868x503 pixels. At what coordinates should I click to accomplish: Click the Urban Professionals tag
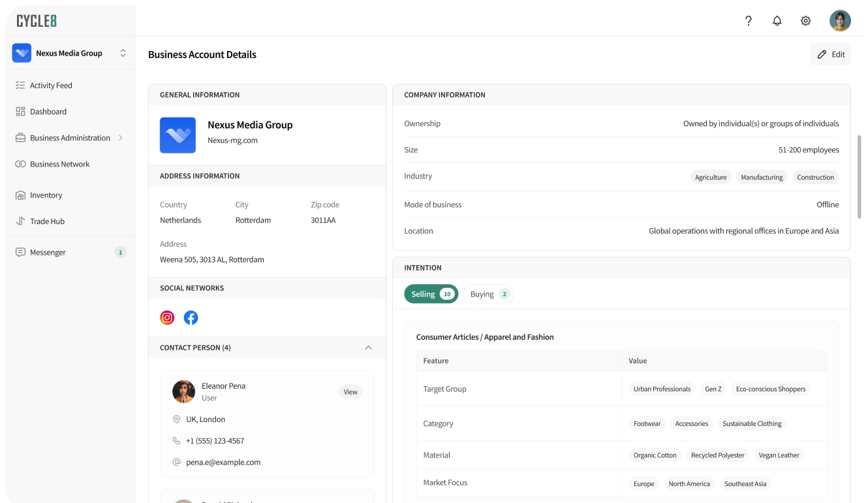tap(662, 389)
